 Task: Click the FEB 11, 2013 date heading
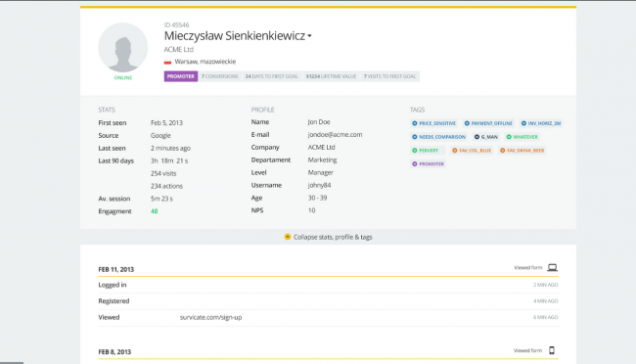click(116, 269)
